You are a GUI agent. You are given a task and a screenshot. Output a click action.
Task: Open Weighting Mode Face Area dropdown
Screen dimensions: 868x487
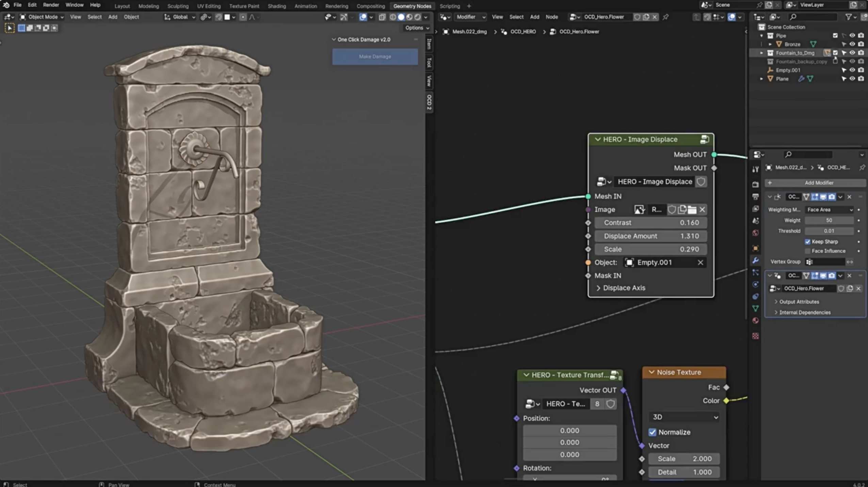(x=830, y=210)
